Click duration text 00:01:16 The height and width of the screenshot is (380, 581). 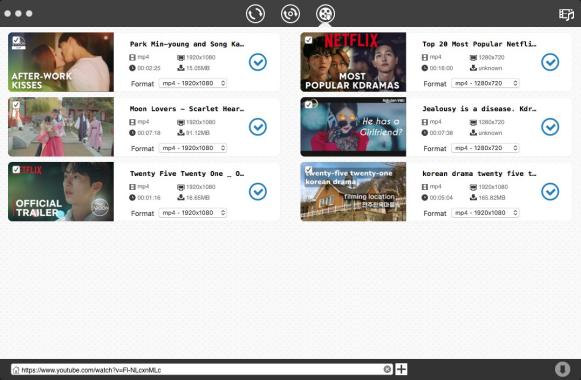click(x=149, y=198)
